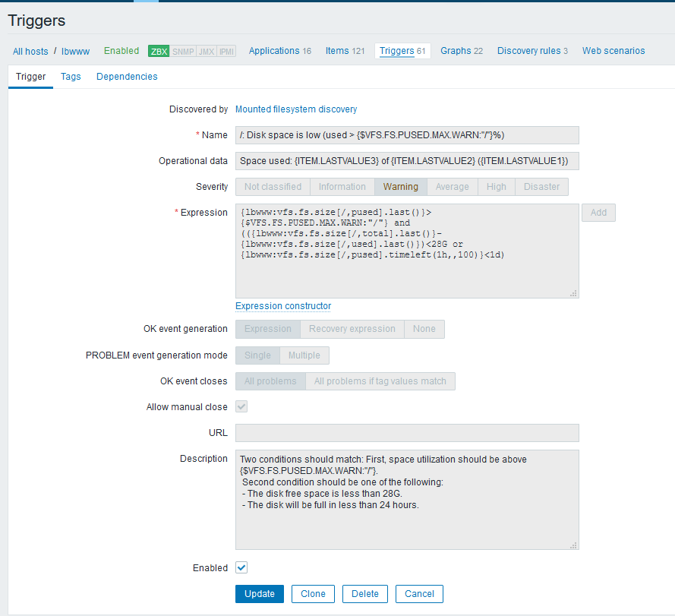Open the Discovery rules 3 section
Image resolution: width=675 pixels, height=616 pixels.
pyautogui.click(x=532, y=51)
